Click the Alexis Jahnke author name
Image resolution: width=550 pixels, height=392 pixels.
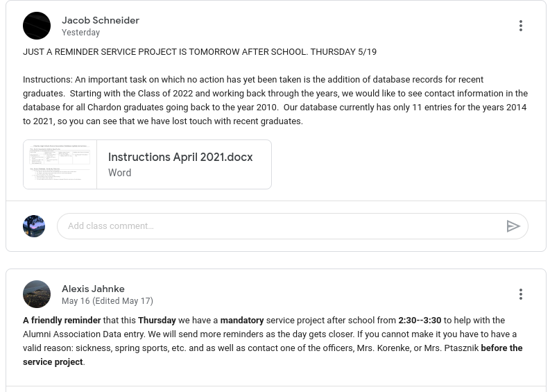(93, 289)
